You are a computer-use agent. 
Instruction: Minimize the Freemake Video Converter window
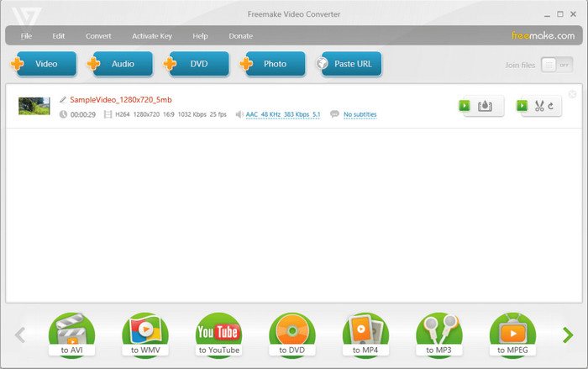point(547,14)
